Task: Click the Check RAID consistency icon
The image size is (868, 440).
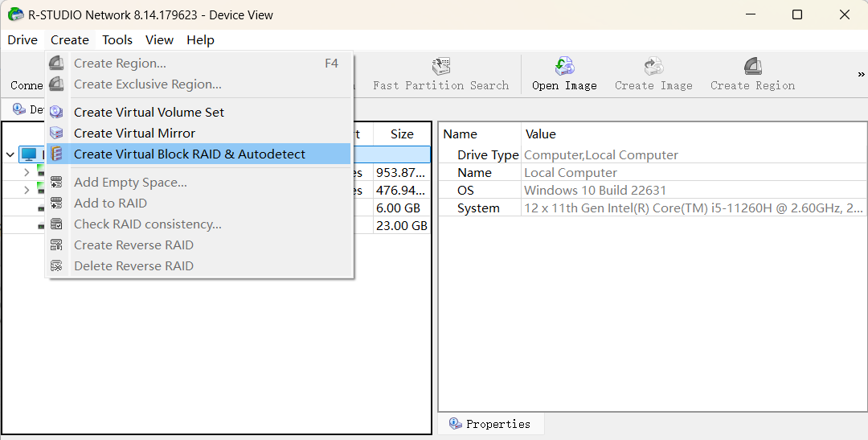Action: tap(56, 224)
